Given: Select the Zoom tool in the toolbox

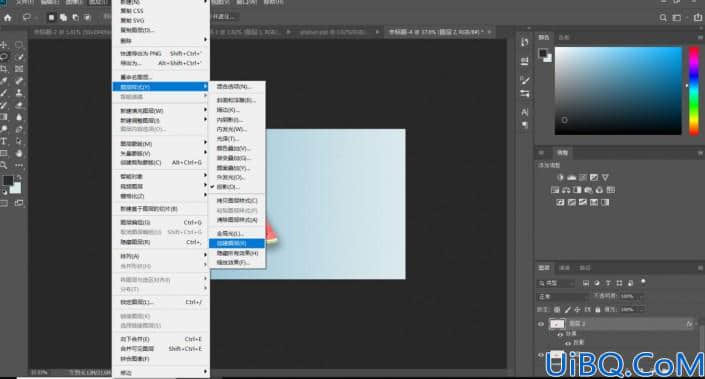Looking at the screenshot, I should point(4,165).
